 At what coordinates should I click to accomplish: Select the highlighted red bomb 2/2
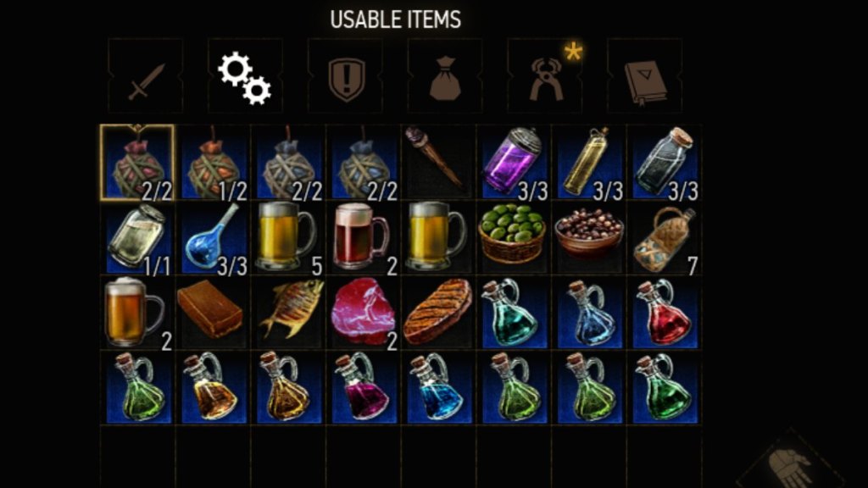click(138, 162)
